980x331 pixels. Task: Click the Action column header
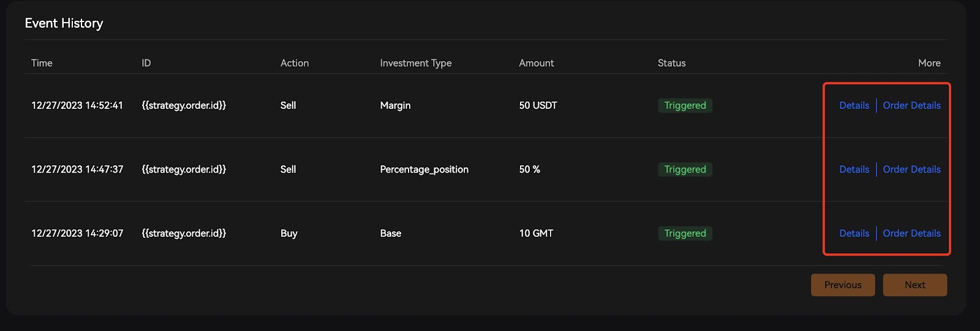[295, 63]
